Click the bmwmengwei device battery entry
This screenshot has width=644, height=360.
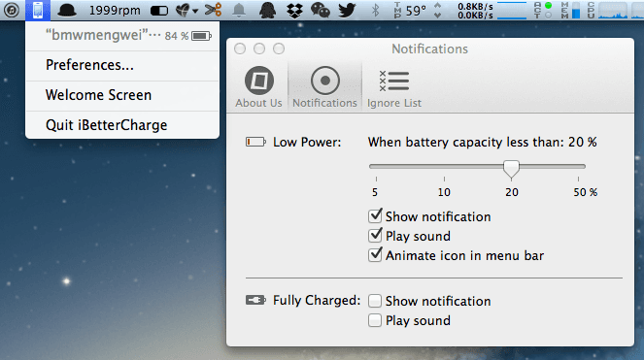click(122, 36)
